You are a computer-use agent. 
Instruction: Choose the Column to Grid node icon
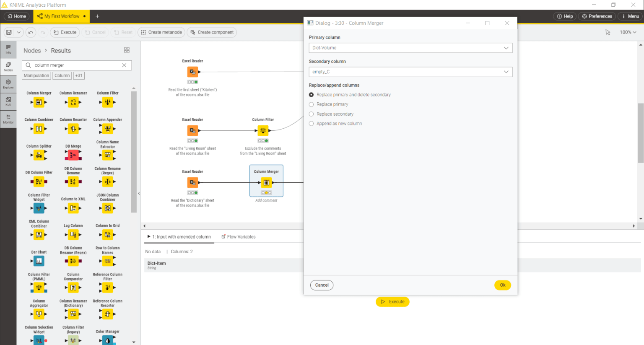click(x=108, y=235)
